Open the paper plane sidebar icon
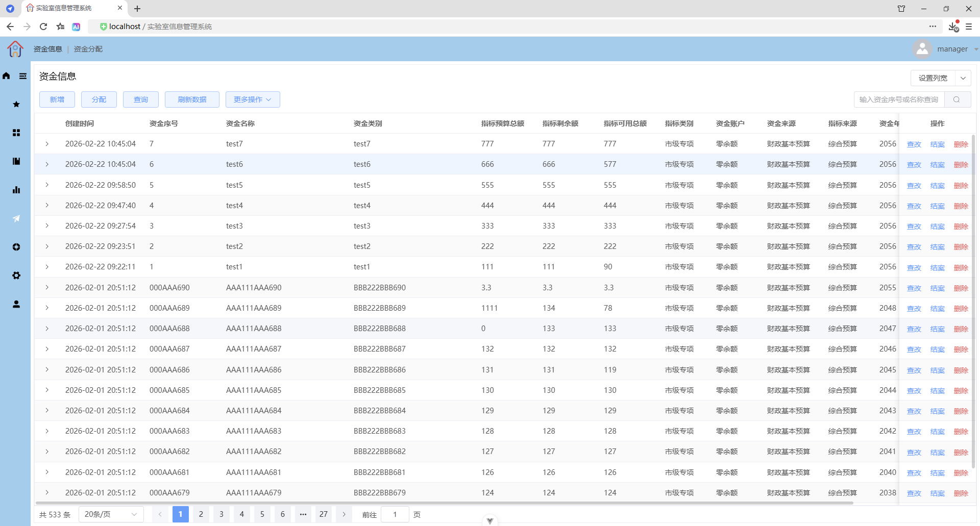The height and width of the screenshot is (526, 980). (16, 218)
